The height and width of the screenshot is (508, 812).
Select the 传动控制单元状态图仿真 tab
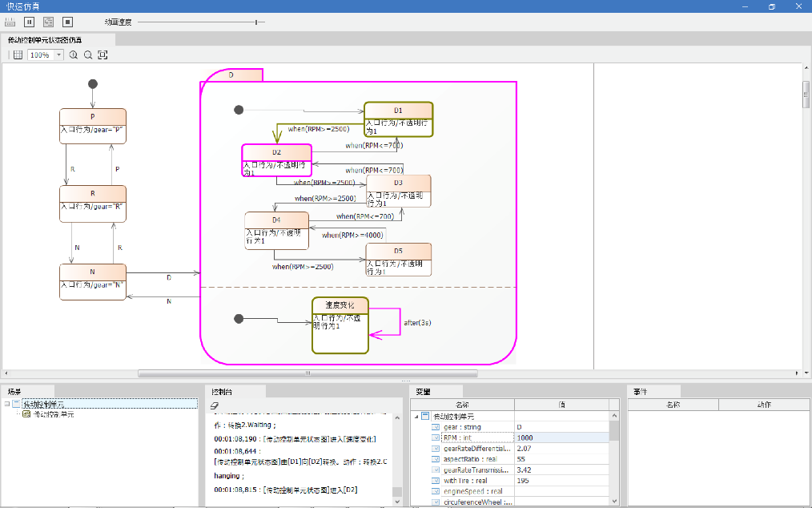click(x=45, y=39)
